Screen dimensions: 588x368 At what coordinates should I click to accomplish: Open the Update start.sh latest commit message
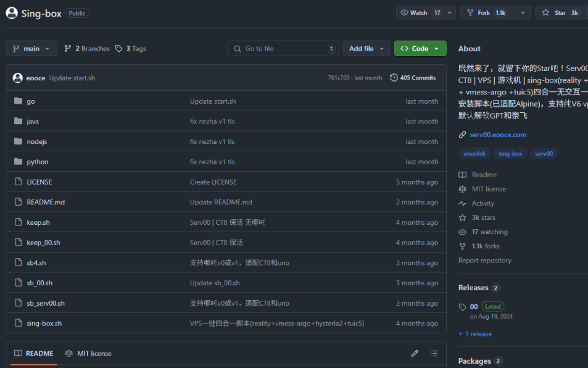(x=72, y=78)
